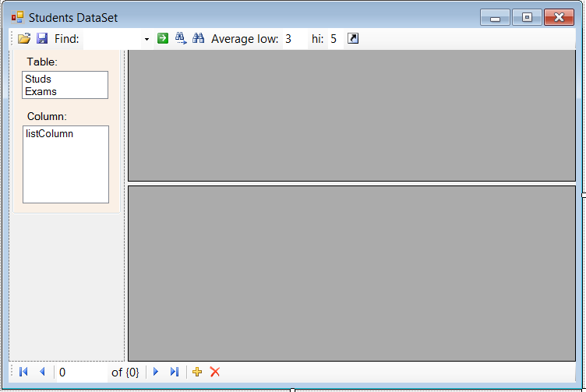This screenshot has height=392, width=586.
Task: Edit the Average low value 3
Action: point(295,39)
